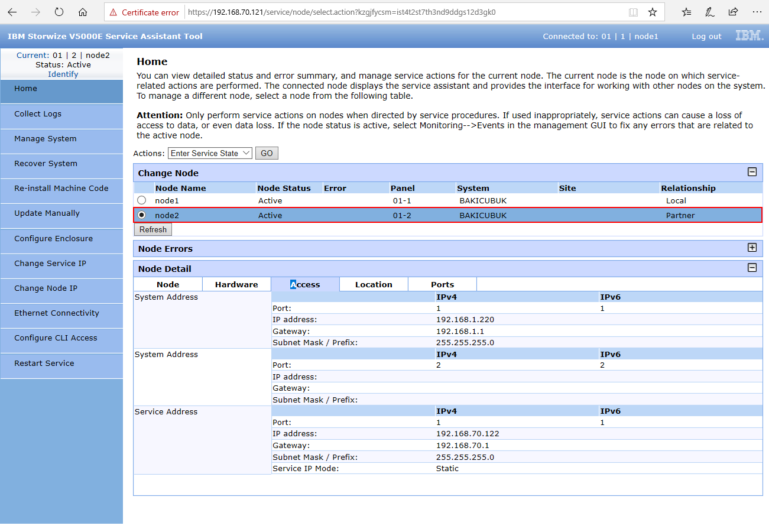Viewport: 769px width, 532px height.
Task: Go back using browser back arrow
Action: [x=12, y=12]
